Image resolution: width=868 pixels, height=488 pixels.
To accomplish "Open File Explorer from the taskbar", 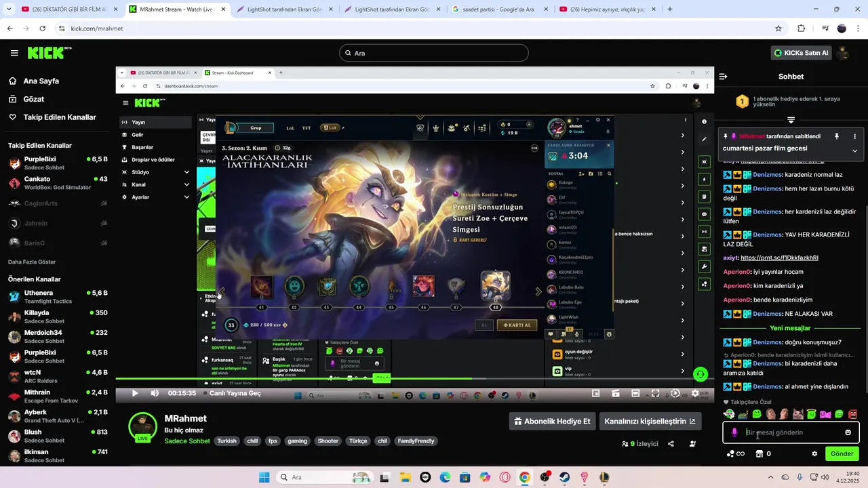I will pos(406,477).
